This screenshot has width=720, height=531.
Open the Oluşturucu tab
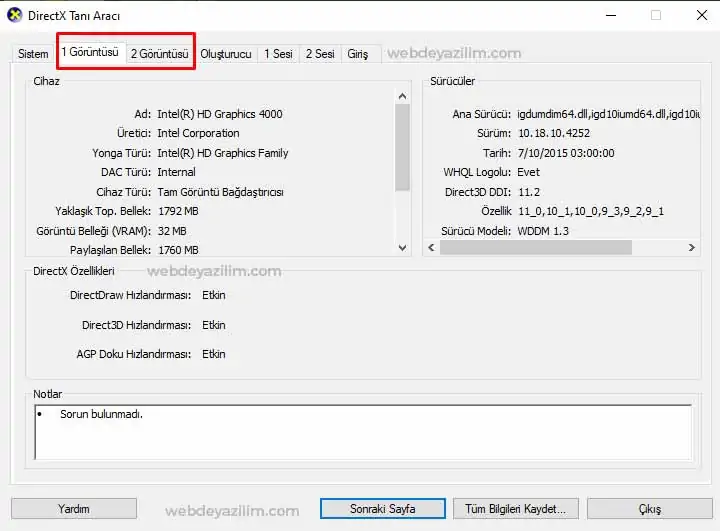click(x=226, y=54)
